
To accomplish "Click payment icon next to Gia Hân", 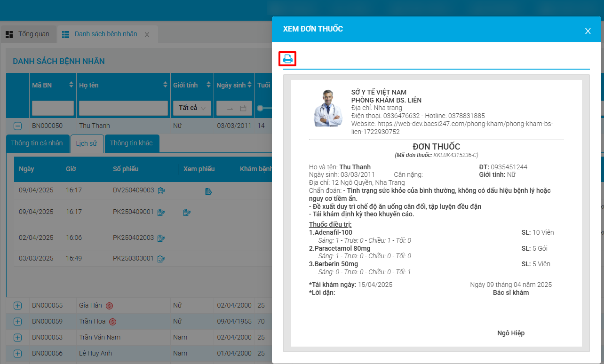I will click(109, 306).
